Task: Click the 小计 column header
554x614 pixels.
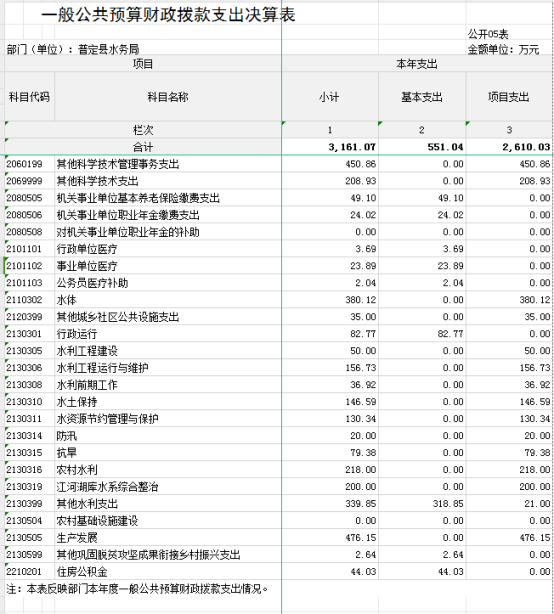Action: click(x=330, y=97)
